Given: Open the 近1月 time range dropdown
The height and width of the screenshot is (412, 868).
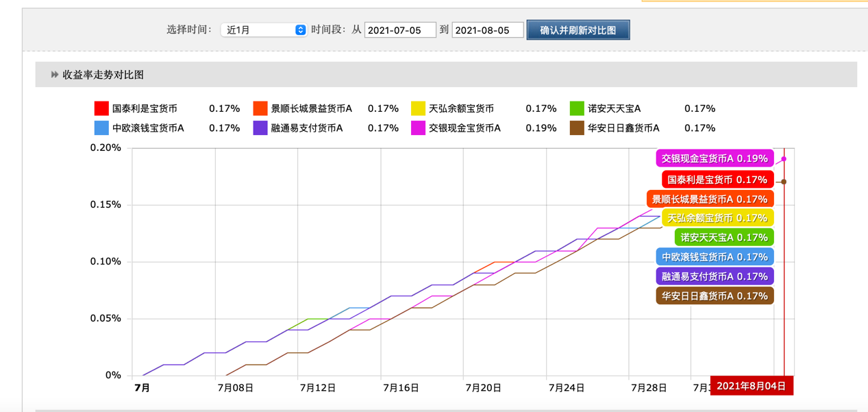Looking at the screenshot, I should (263, 29).
